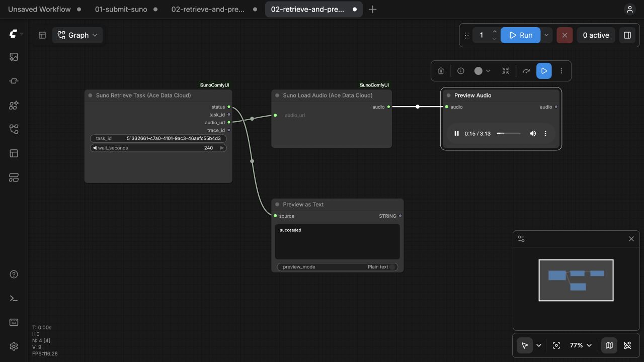Increase wait_seconds with right arrow
The width and height of the screenshot is (644, 362).
click(222, 148)
